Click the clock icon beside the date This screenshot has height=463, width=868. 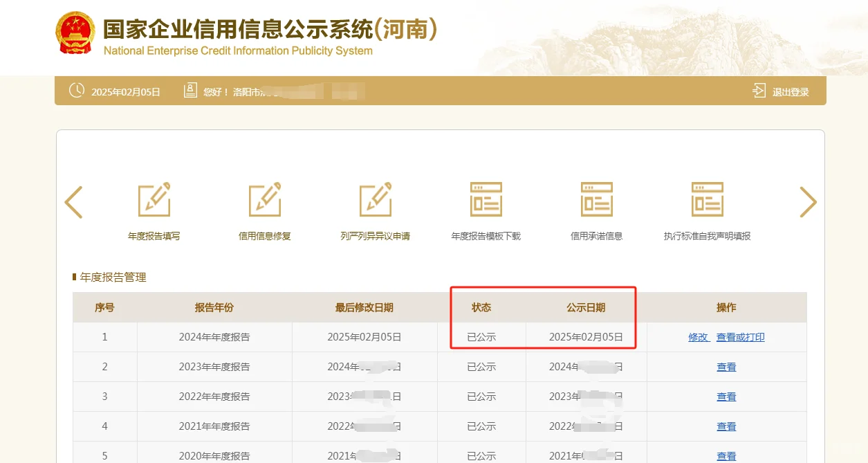coord(77,91)
